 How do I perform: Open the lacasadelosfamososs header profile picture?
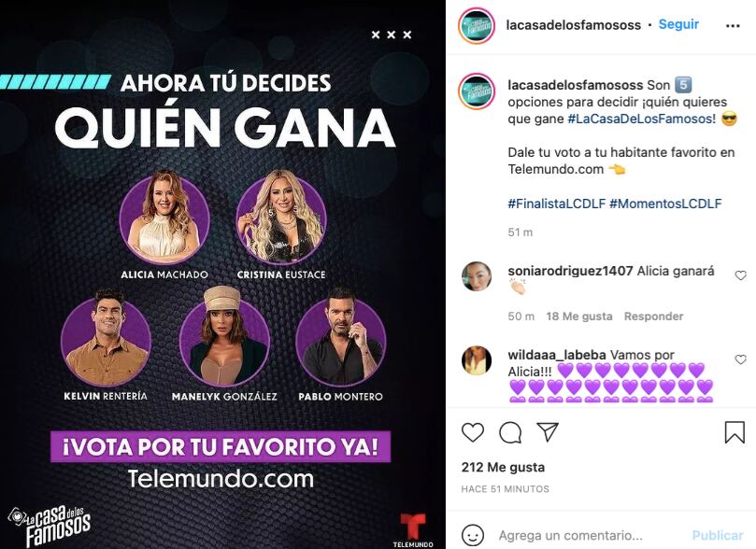tap(477, 25)
